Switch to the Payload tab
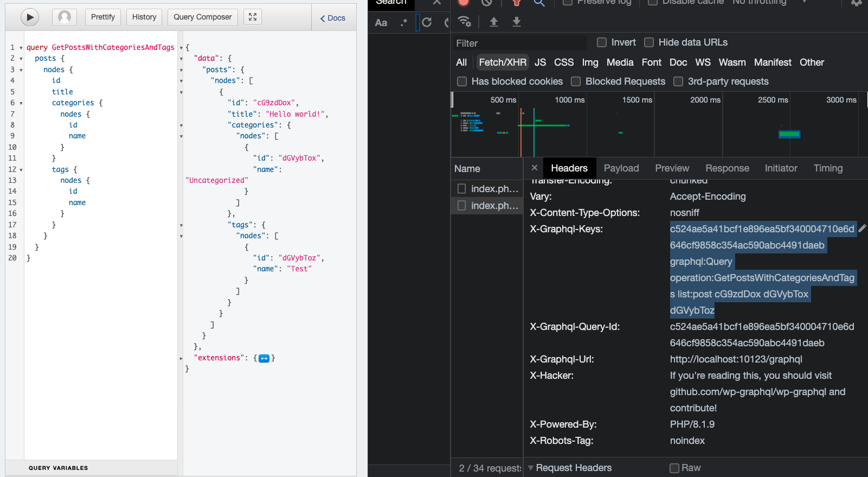Screen dimensions: 868x477 pyautogui.click(x=621, y=168)
